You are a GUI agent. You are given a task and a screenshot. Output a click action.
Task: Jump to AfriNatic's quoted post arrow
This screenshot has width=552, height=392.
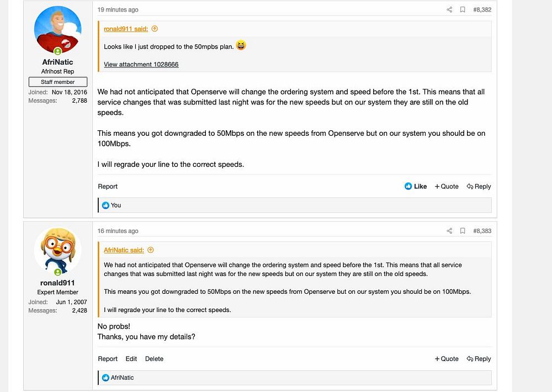(151, 250)
